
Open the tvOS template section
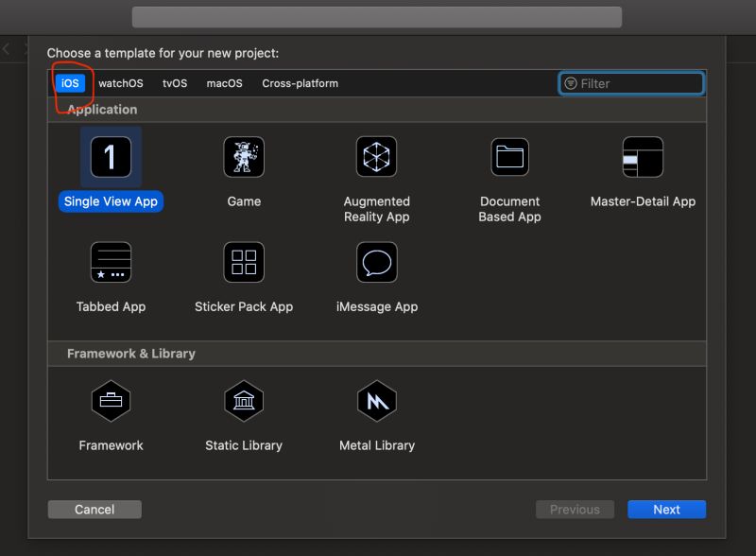[x=174, y=83]
